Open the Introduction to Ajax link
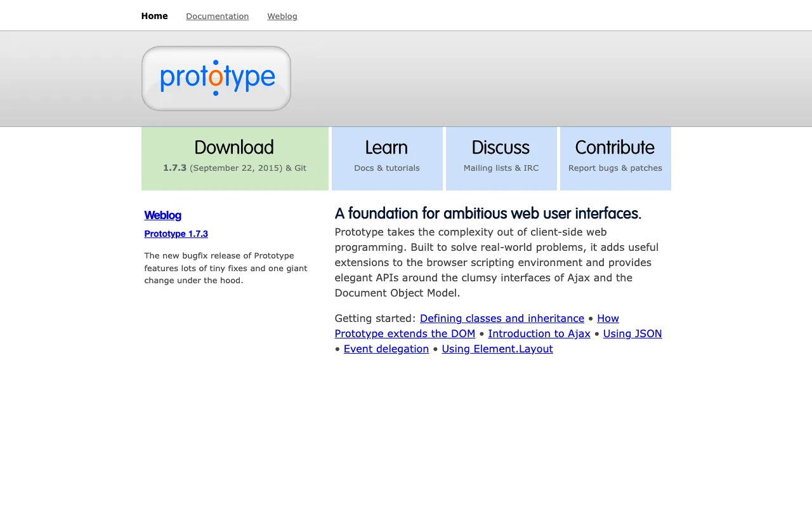 tap(539, 333)
